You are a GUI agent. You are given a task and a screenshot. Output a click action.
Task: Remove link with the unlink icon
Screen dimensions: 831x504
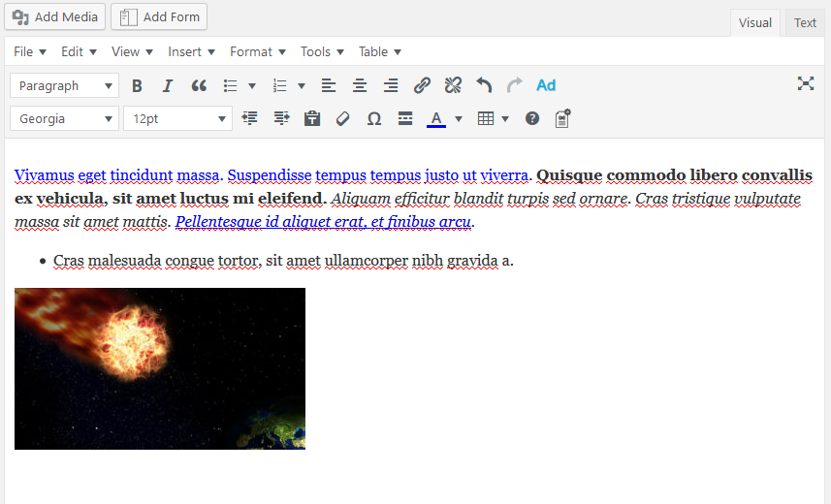pos(453,85)
